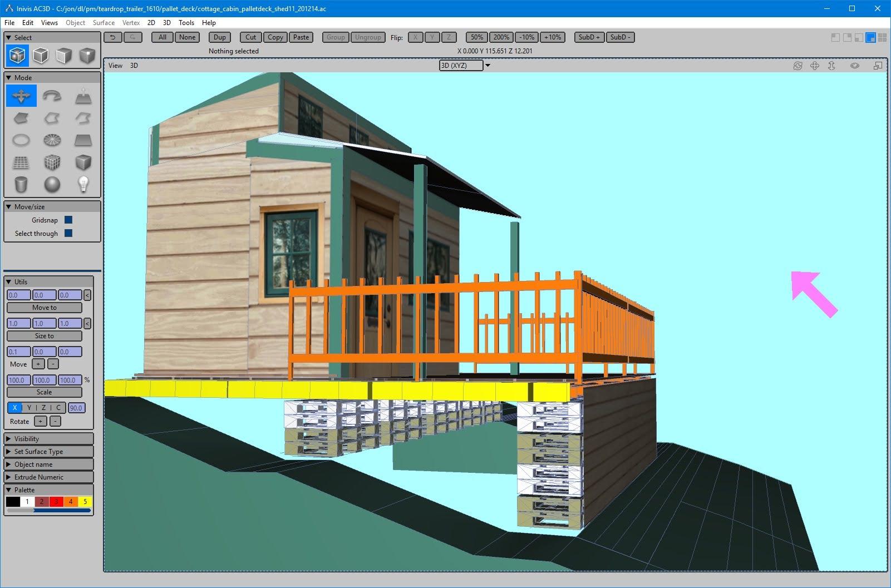The height and width of the screenshot is (588, 891).
Task: Switch to Vertex selection mode in Select panel
Action: coord(87,55)
